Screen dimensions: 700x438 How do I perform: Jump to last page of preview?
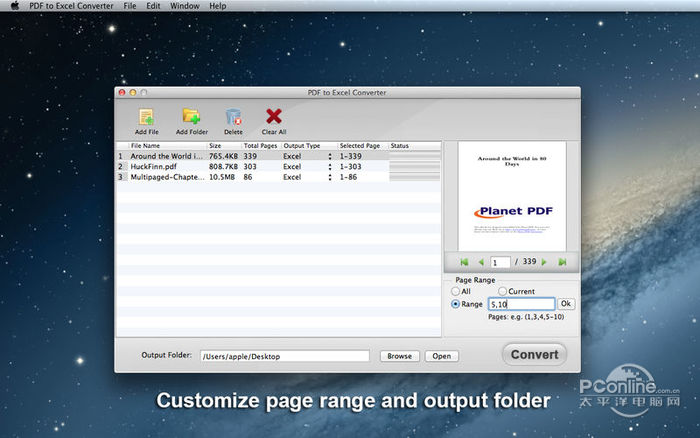(x=562, y=262)
